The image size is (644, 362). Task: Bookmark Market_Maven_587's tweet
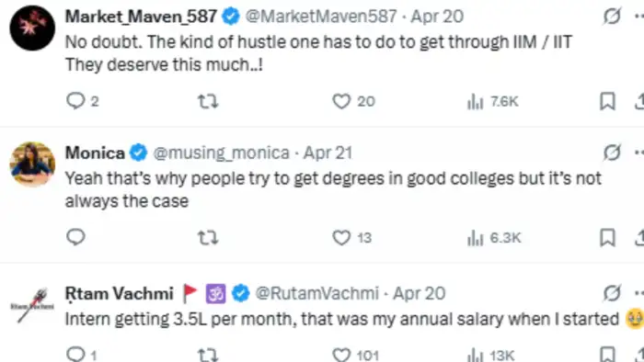tap(607, 101)
